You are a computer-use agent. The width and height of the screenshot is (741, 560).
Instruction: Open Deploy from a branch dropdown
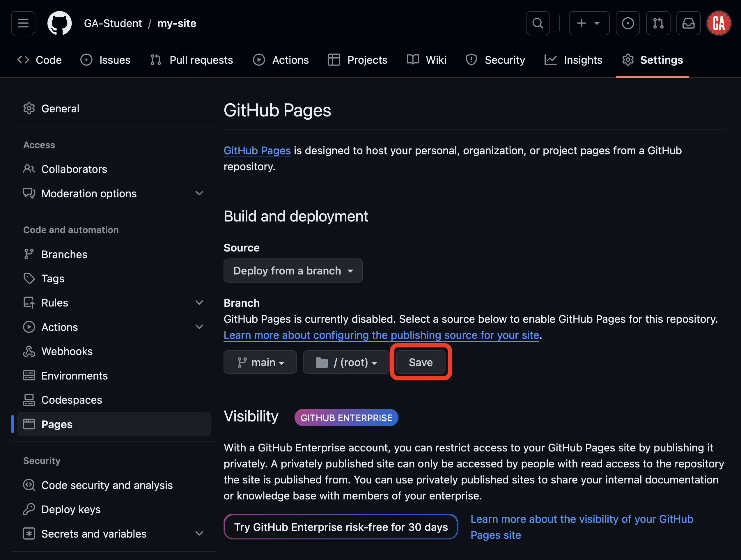(293, 271)
